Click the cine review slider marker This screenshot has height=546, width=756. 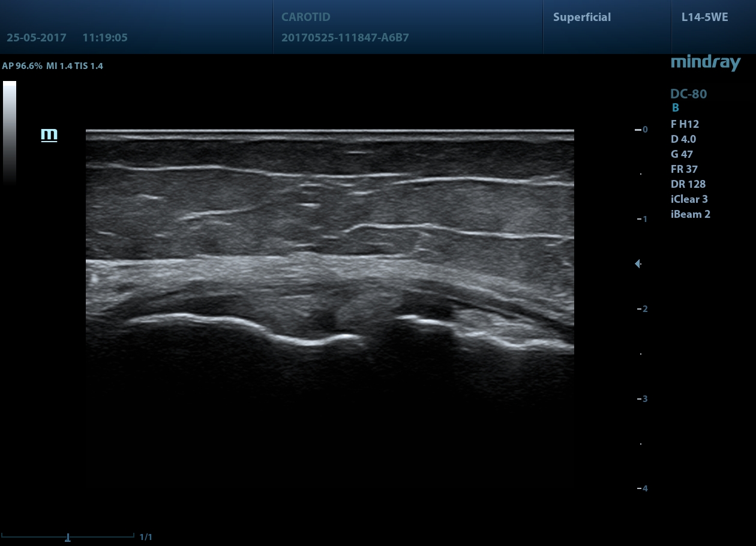tap(68, 537)
